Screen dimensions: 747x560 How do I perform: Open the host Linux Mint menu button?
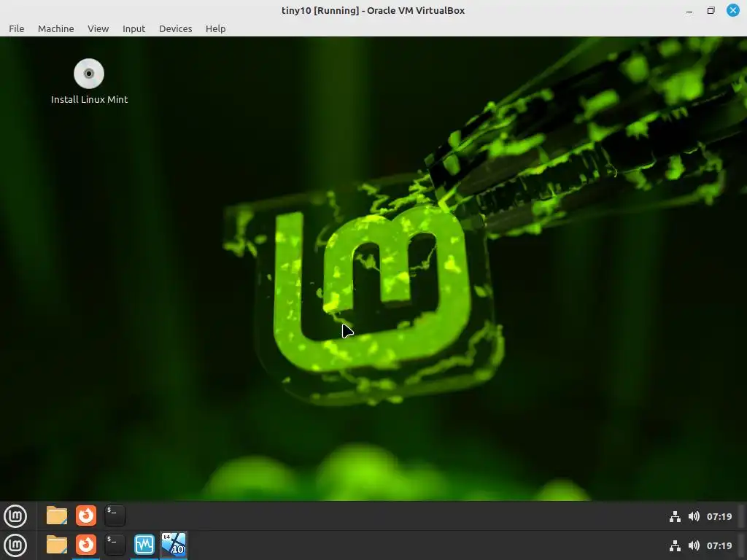[x=15, y=545]
